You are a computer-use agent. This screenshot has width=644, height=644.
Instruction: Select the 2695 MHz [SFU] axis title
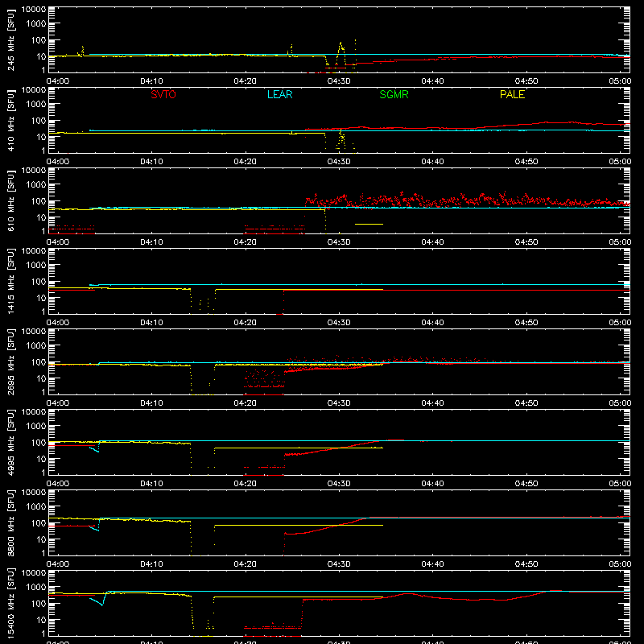[10, 361]
